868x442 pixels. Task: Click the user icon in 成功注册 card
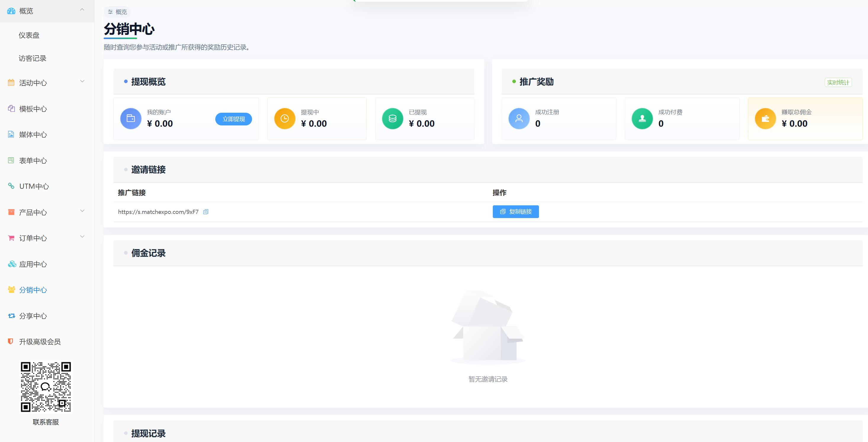(519, 119)
